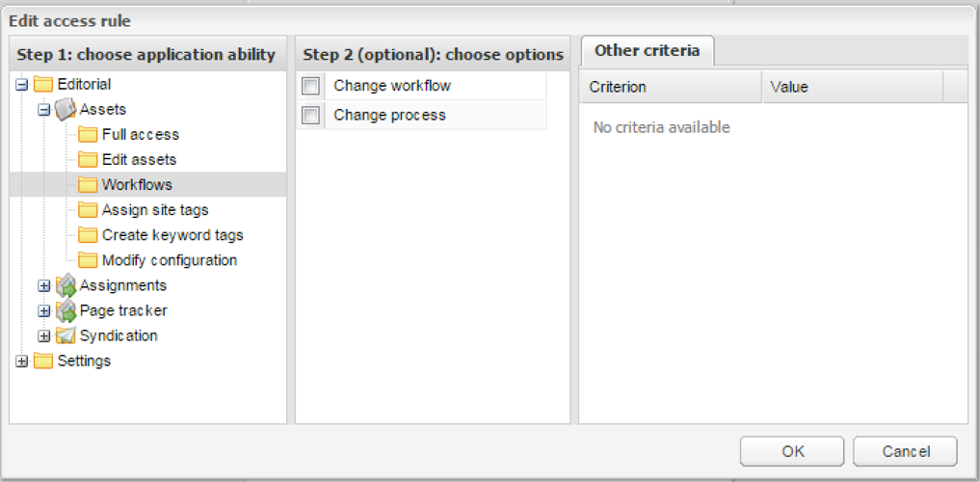Click the Syndication node icon
980x482 pixels.
click(x=66, y=335)
